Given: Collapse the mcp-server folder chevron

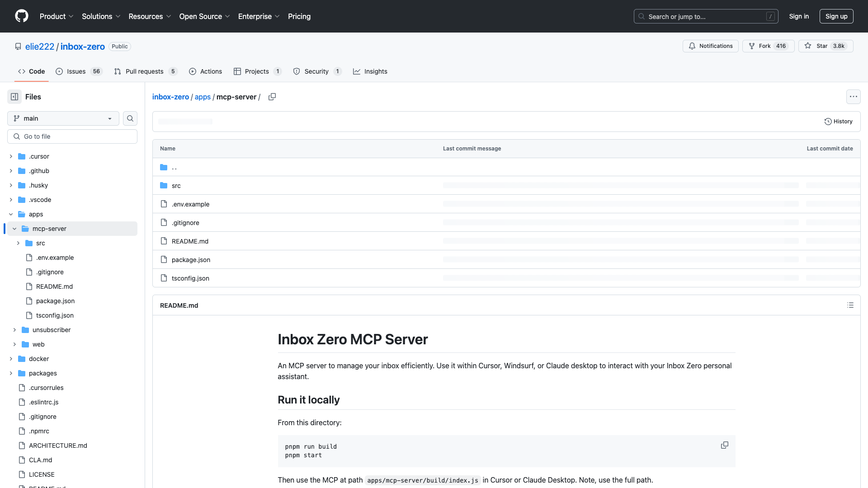Looking at the screenshot, I should pos(14,229).
